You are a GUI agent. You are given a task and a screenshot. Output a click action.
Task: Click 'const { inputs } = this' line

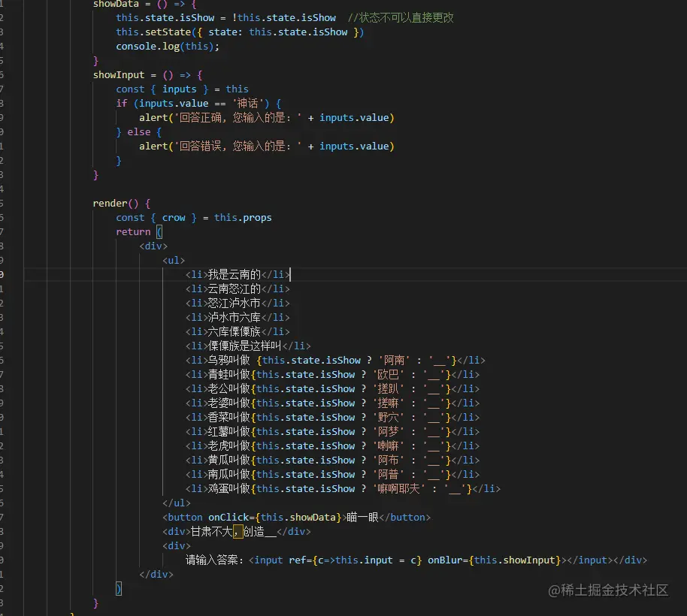pos(182,89)
